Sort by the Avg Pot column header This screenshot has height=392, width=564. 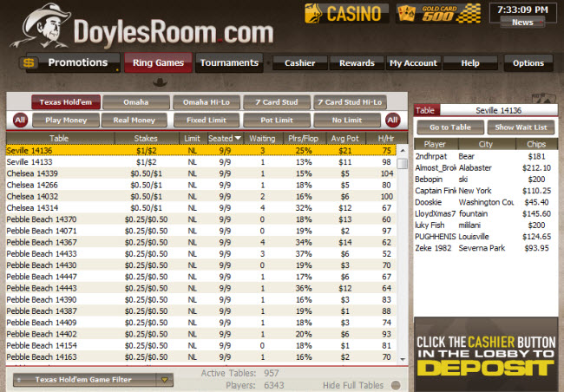pos(345,138)
